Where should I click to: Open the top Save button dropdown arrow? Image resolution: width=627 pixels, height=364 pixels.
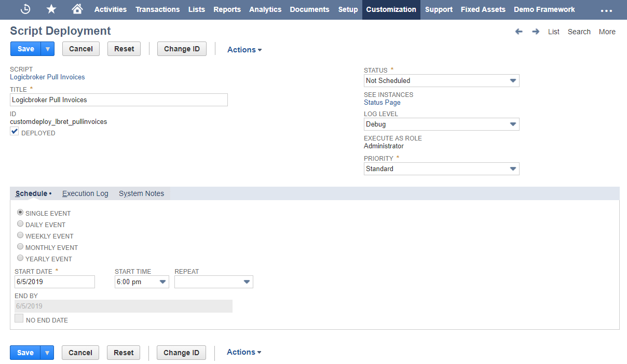click(47, 49)
